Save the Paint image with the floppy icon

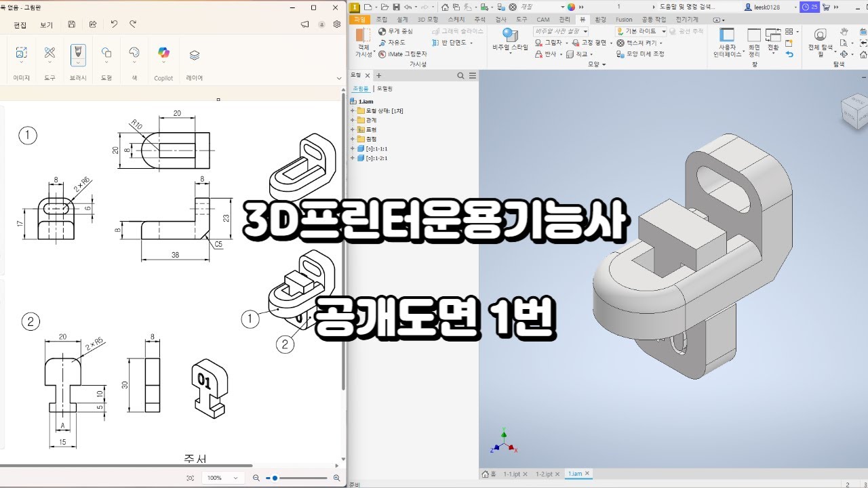tap(72, 24)
